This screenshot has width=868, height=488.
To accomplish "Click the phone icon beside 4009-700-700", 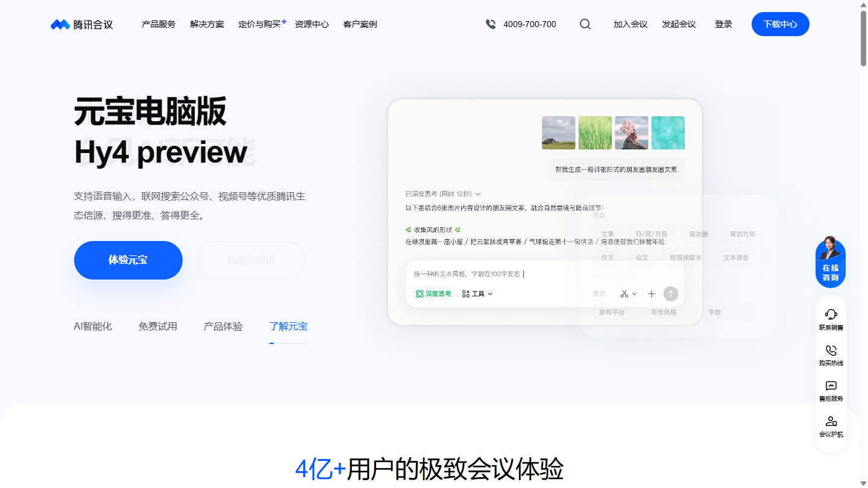I will pyautogui.click(x=491, y=24).
